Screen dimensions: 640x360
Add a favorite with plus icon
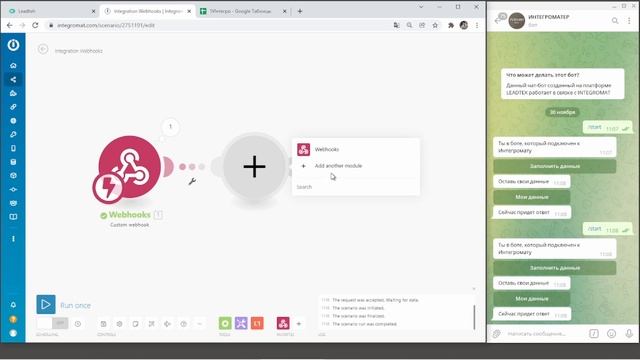coord(299,324)
